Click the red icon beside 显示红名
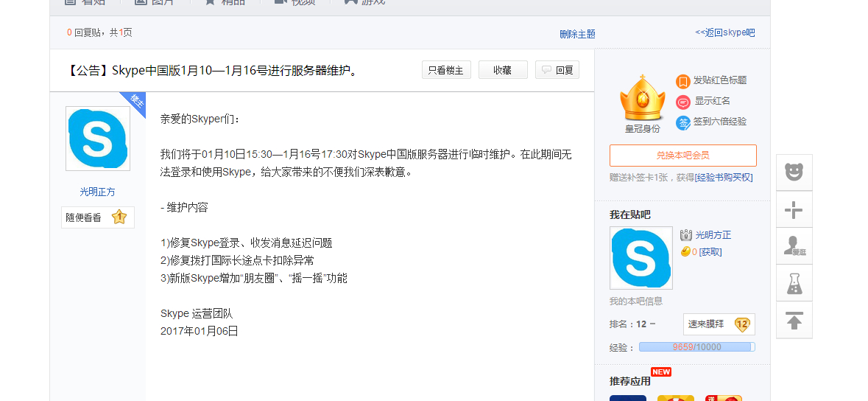This screenshot has width=868, height=401. 683,102
